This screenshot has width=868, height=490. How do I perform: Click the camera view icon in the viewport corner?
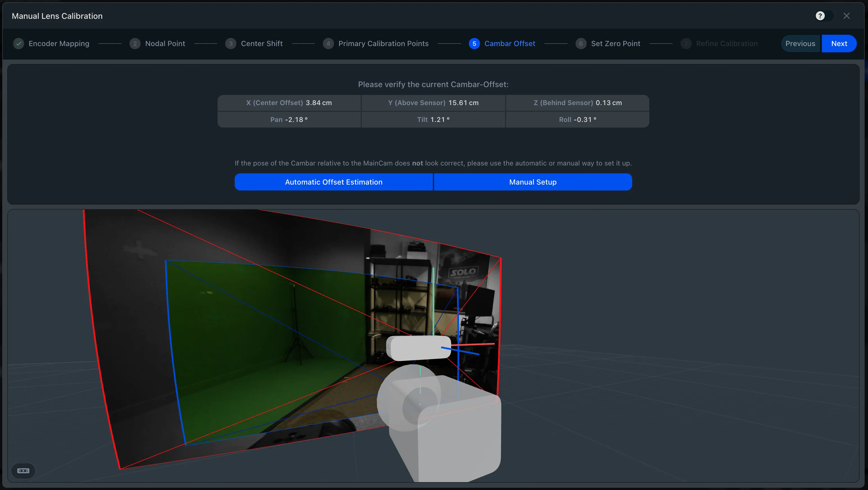click(23, 470)
